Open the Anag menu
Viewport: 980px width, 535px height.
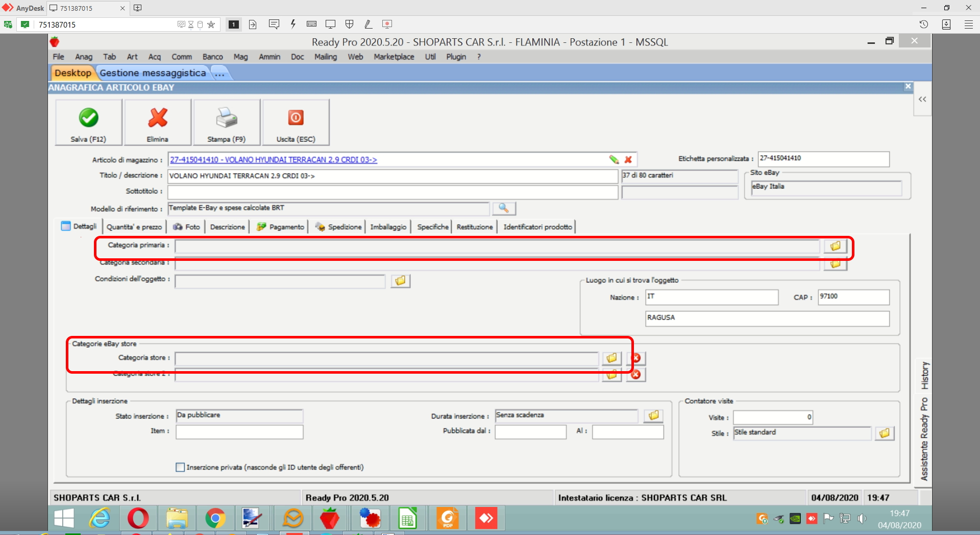(84, 57)
